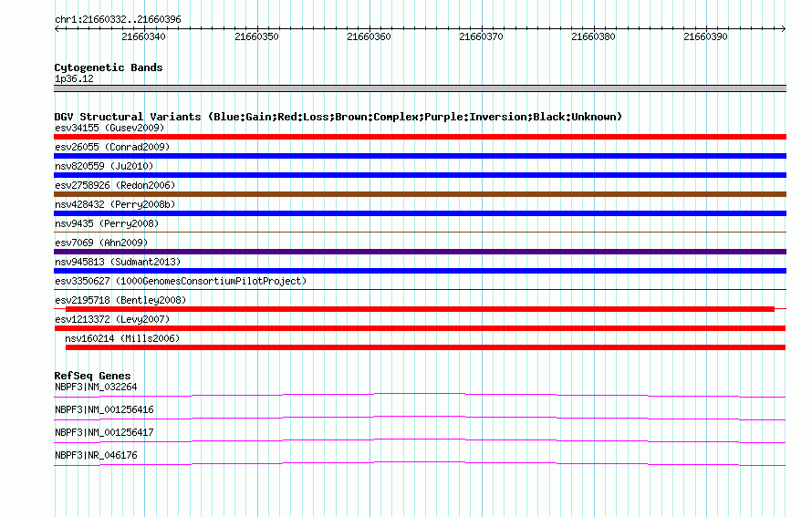Click the purple inversion bar under esv7069
Image resolution: width=812 pixels, height=517 pixels.
[x=420, y=252]
